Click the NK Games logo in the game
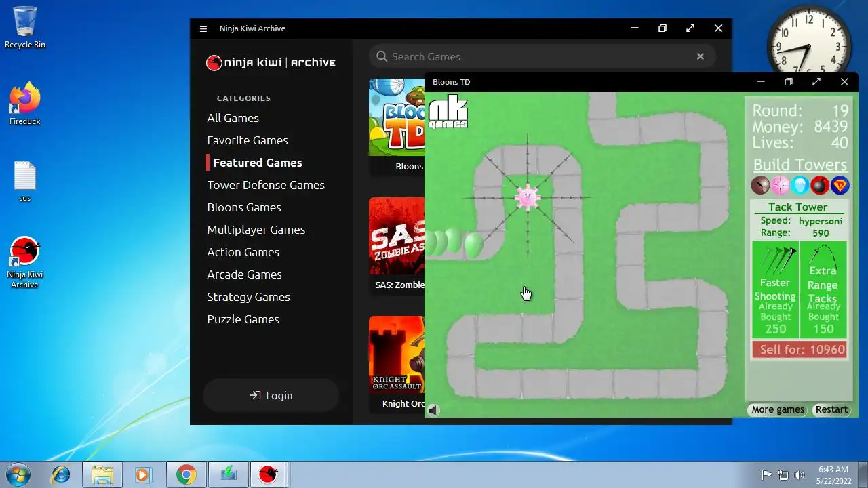This screenshot has height=488, width=868. coord(448,112)
